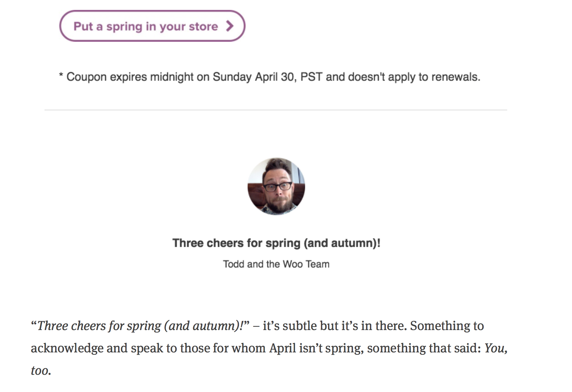Select the byline 'Todd and the Woo Team'
Viewport: 572px width, 392px height.
click(x=276, y=264)
